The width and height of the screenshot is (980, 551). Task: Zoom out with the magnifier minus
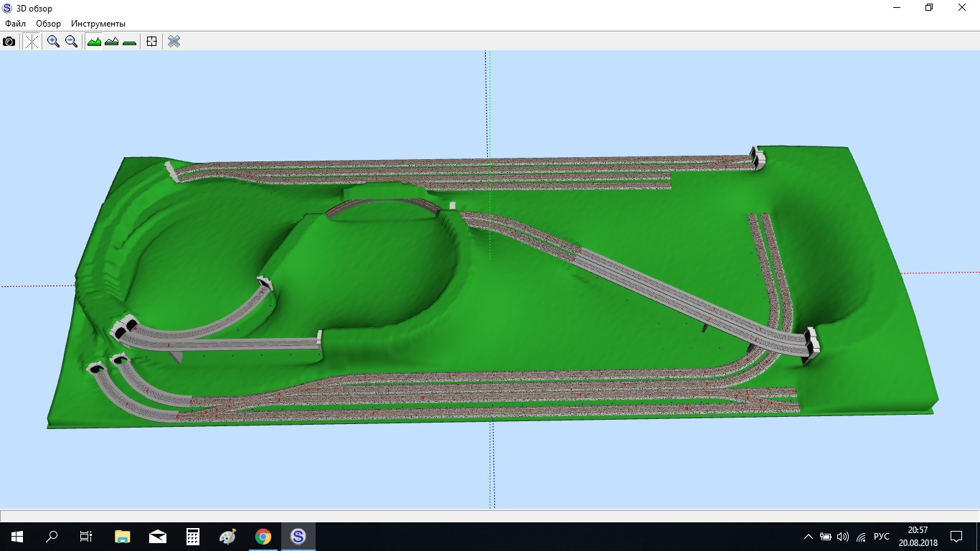pyautogui.click(x=71, y=42)
